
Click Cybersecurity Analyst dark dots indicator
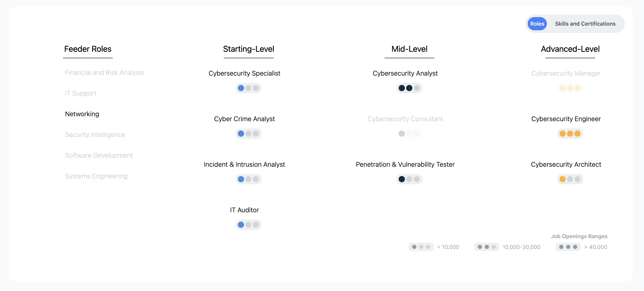[x=409, y=88]
